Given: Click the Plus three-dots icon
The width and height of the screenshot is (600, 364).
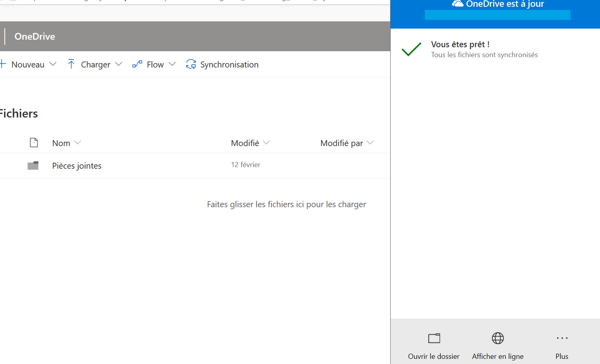Looking at the screenshot, I should (x=562, y=338).
